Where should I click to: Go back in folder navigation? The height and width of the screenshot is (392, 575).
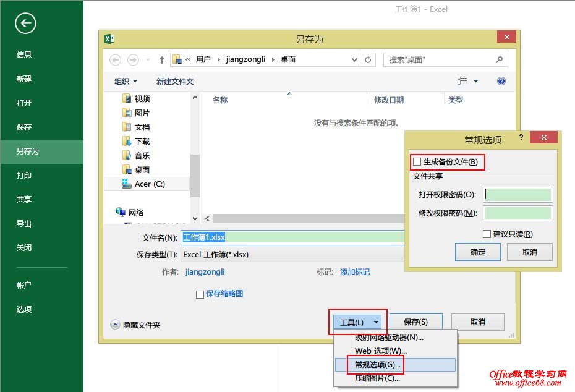pyautogui.click(x=115, y=60)
